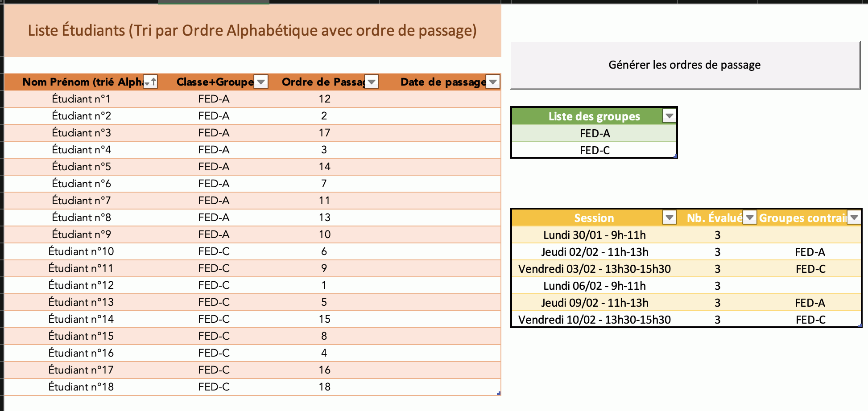Open the Classe+Groupe filter dropdown
The height and width of the screenshot is (411, 868).
[x=261, y=82]
